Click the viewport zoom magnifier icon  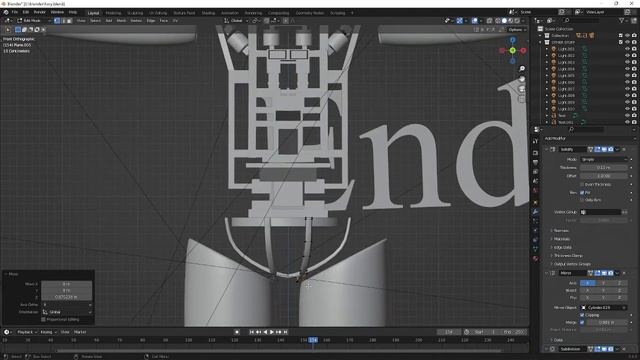[522, 69]
